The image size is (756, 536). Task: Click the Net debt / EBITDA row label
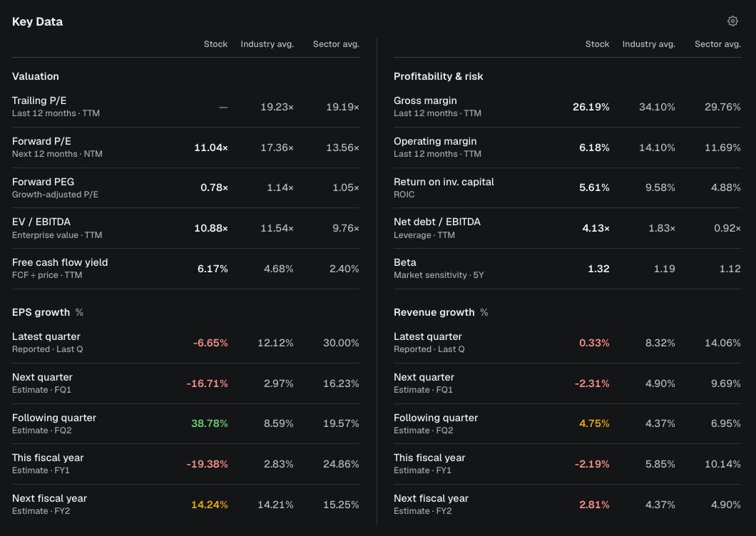tap(436, 222)
